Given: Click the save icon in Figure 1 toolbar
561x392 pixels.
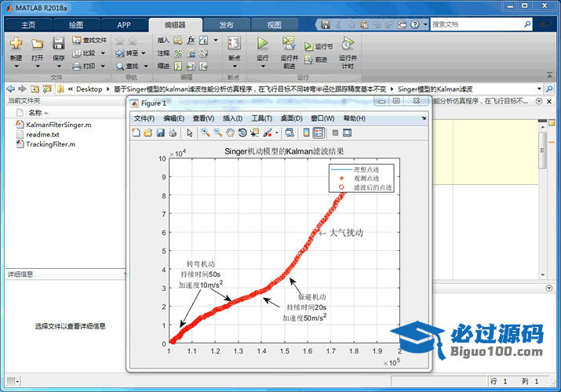Looking at the screenshot, I should click(160, 132).
